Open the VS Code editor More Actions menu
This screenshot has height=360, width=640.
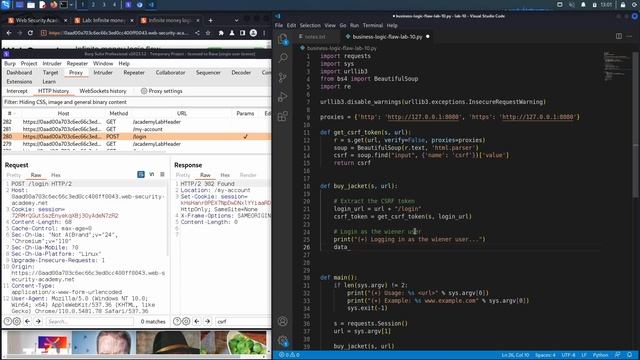[629, 36]
